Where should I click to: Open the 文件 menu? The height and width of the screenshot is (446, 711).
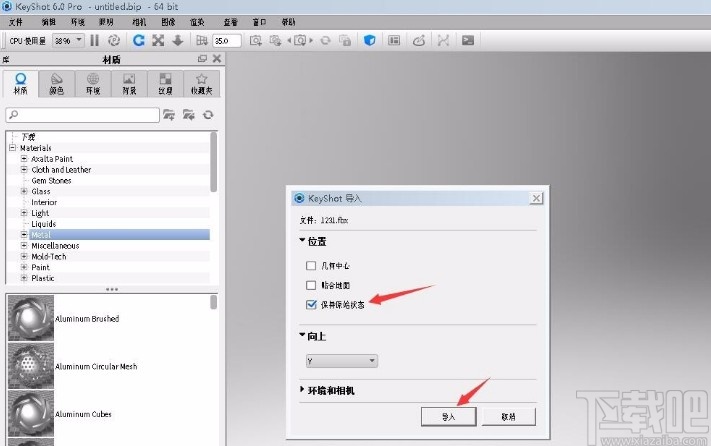tap(16, 22)
